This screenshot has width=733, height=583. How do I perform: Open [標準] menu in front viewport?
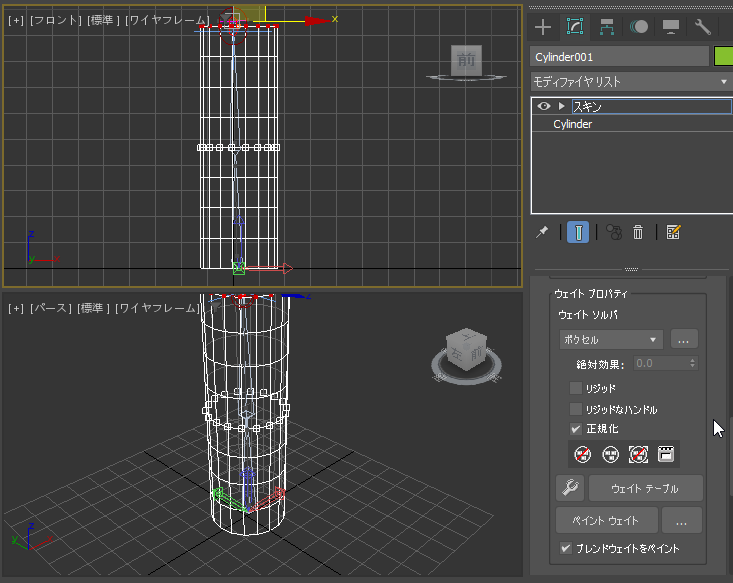pos(103,20)
